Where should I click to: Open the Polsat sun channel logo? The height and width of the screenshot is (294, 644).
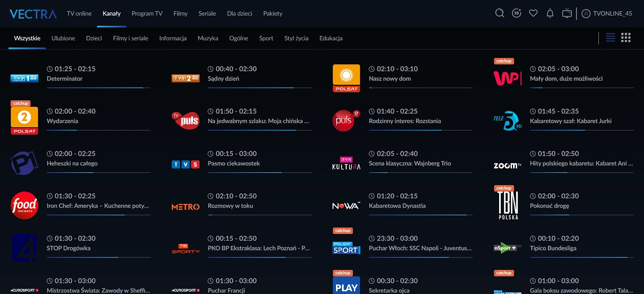[346, 78]
